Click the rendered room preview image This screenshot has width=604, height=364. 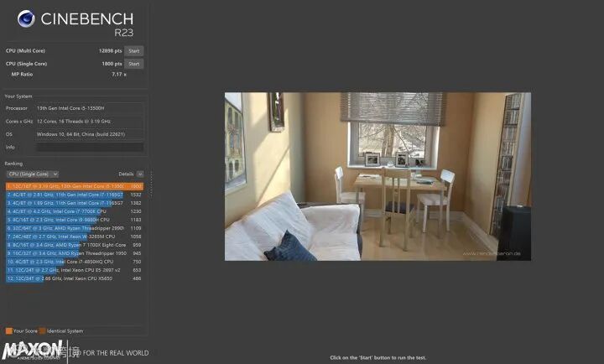pyautogui.click(x=377, y=176)
